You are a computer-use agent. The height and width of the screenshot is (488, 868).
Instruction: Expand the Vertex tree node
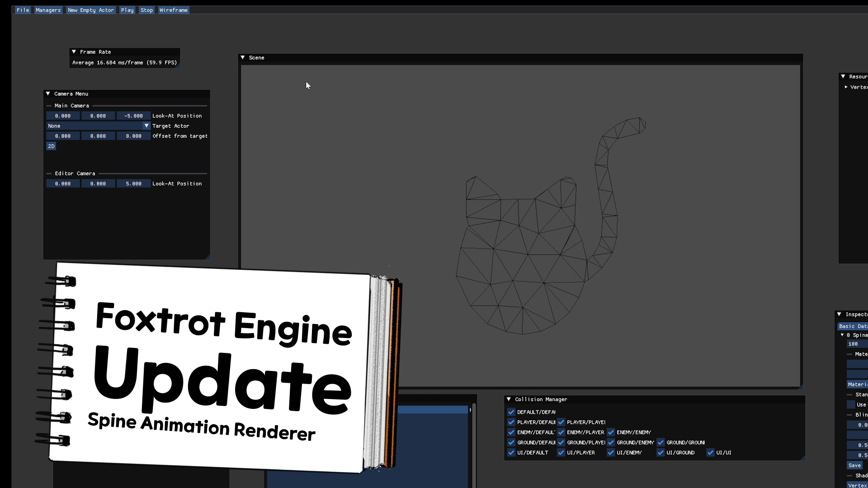point(846,87)
